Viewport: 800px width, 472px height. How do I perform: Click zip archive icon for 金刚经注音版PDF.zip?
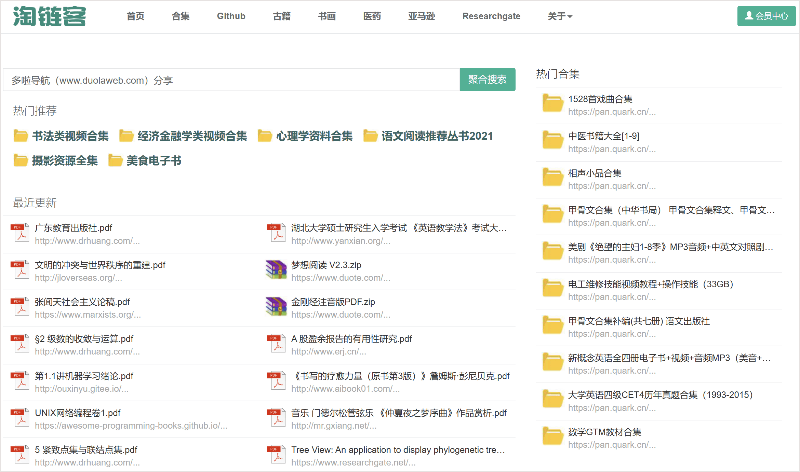[x=276, y=308]
